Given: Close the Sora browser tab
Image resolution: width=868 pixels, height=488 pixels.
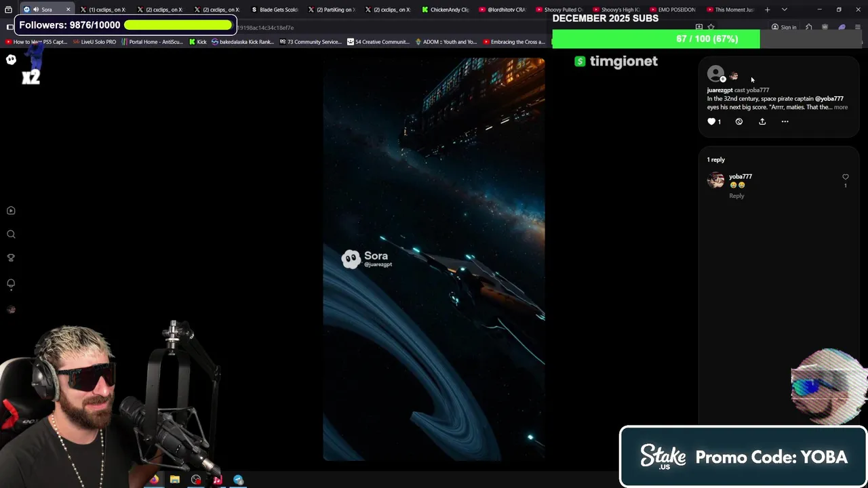Looking at the screenshot, I should point(68,9).
